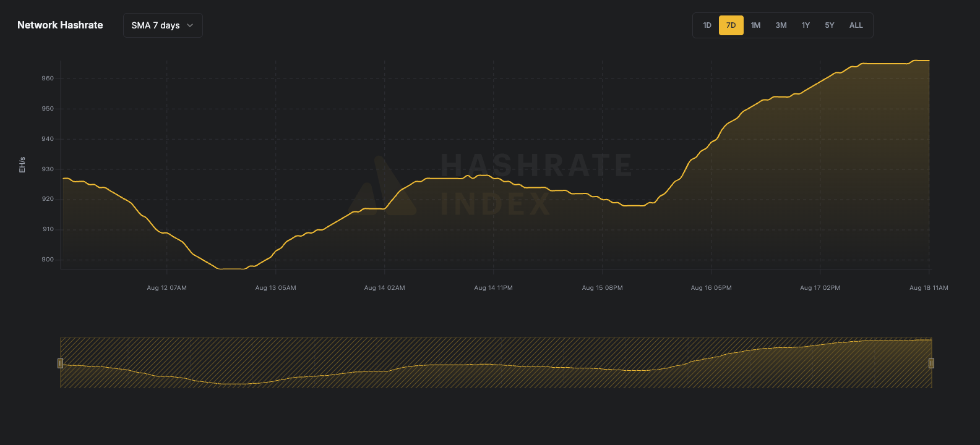
Task: Click the Aug 17 02PM axis label
Action: (x=820, y=288)
